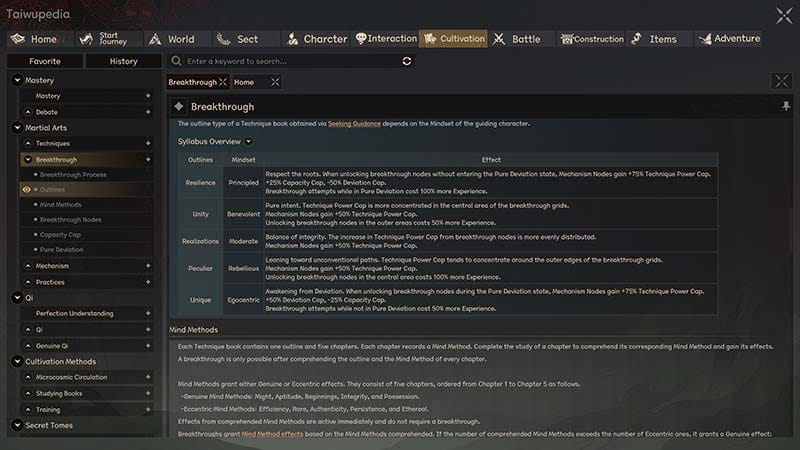Select the Cultivation category tab
Image resolution: width=800 pixels, height=450 pixels.
pos(453,39)
